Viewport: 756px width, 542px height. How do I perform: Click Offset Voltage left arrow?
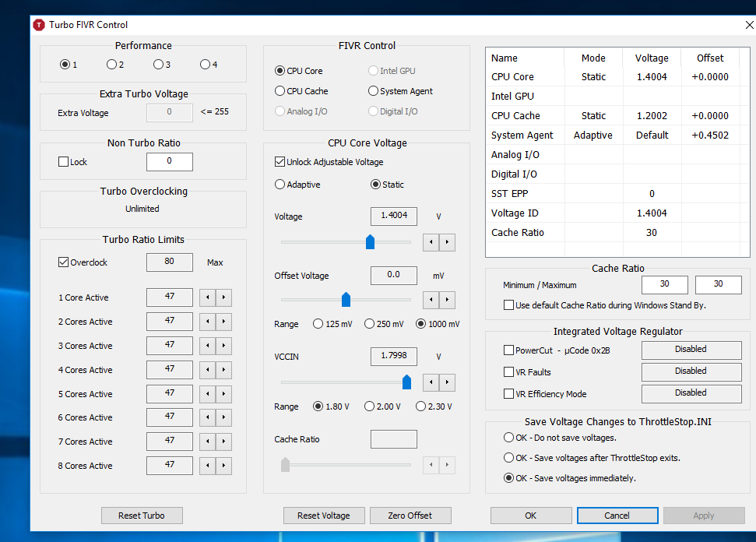(431, 300)
